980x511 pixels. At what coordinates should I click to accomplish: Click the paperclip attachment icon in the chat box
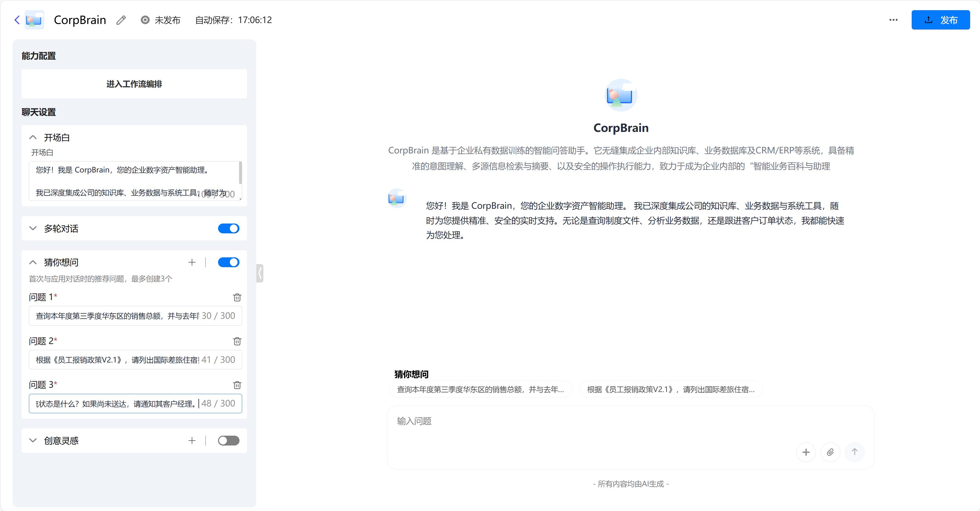tap(830, 452)
